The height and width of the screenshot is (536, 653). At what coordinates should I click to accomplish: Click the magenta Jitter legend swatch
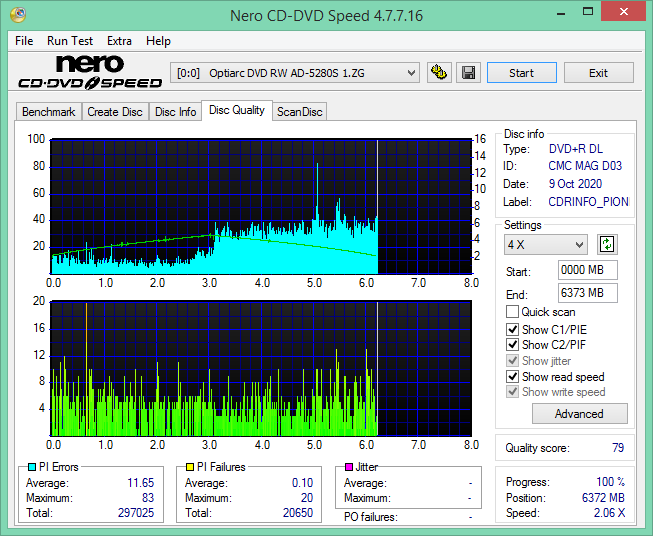(349, 467)
